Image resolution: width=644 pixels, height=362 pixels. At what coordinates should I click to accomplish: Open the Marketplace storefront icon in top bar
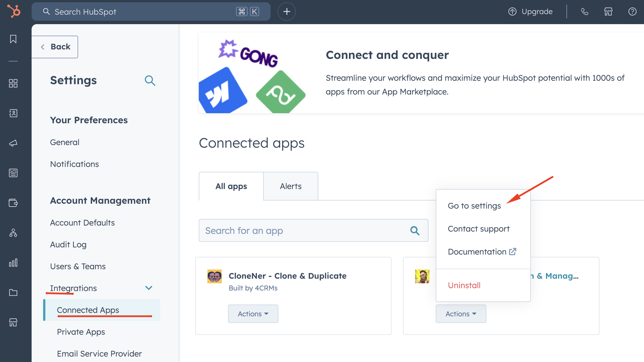[x=608, y=11]
